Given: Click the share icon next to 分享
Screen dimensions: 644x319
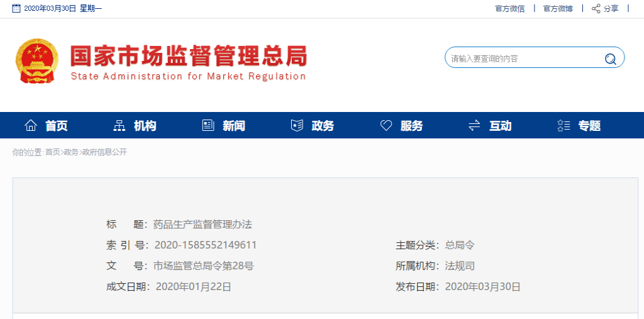Looking at the screenshot, I should pyautogui.click(x=596, y=9).
